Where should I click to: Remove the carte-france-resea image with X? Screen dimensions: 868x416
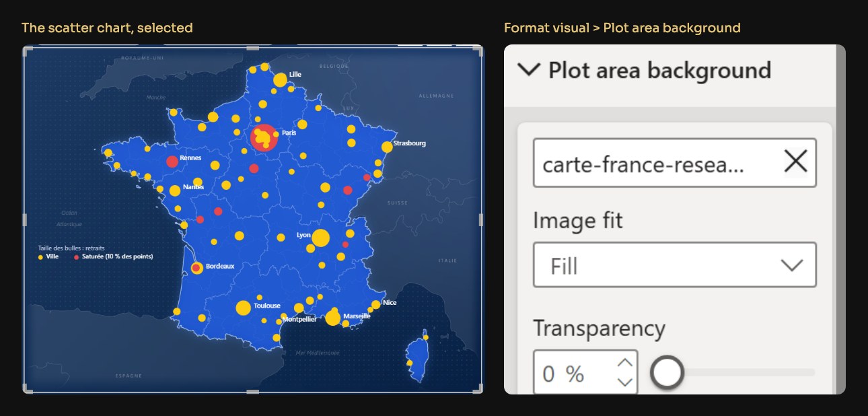[795, 162]
